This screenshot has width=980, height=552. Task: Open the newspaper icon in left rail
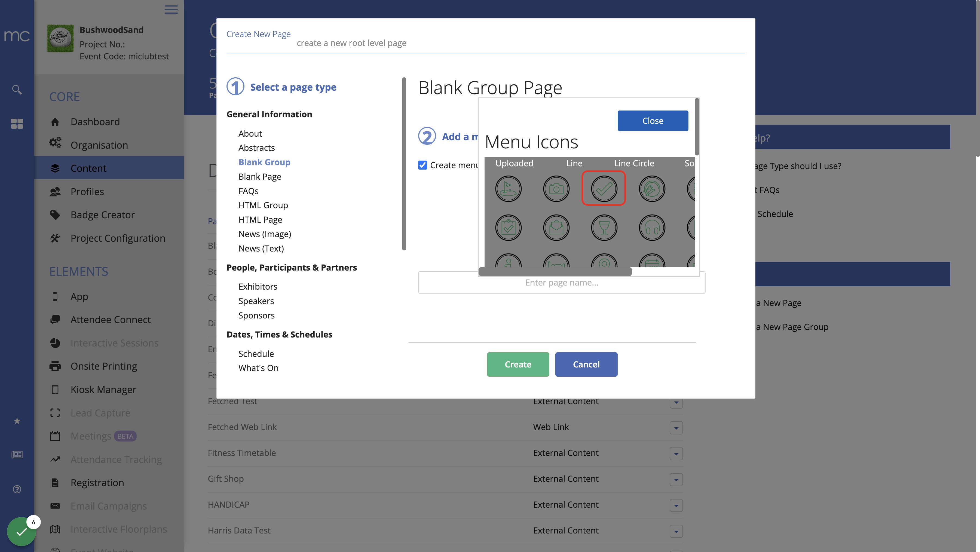[17, 455]
